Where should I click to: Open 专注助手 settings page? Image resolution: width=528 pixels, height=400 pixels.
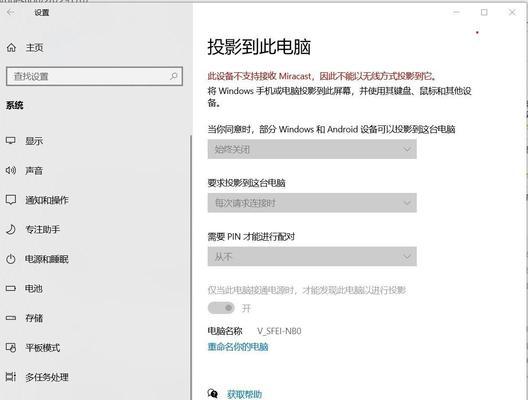tap(43, 229)
